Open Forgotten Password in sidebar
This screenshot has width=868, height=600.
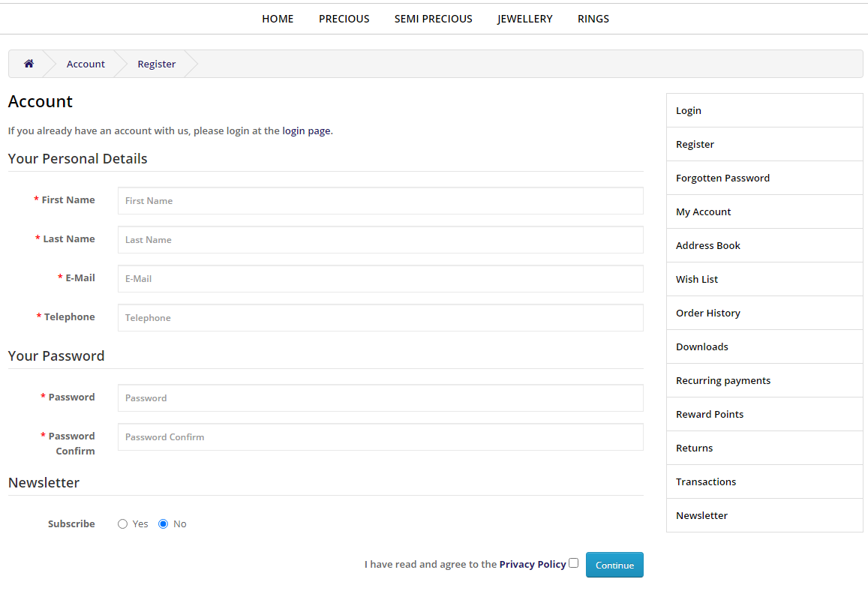722,178
